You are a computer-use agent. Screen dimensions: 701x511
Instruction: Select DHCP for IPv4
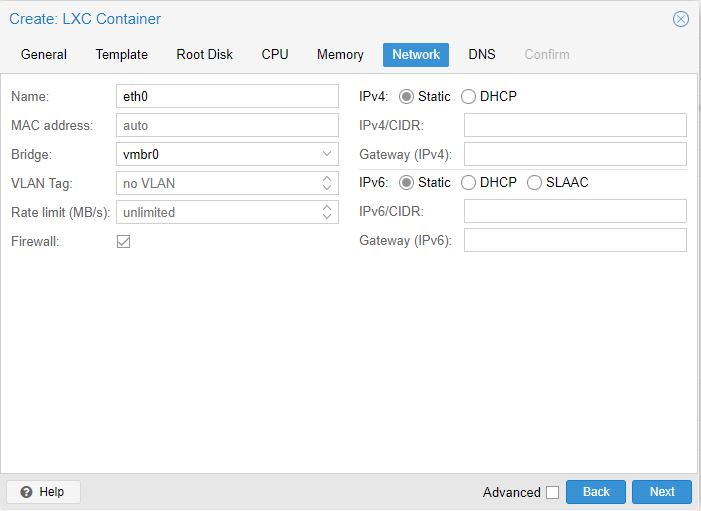(x=468, y=97)
